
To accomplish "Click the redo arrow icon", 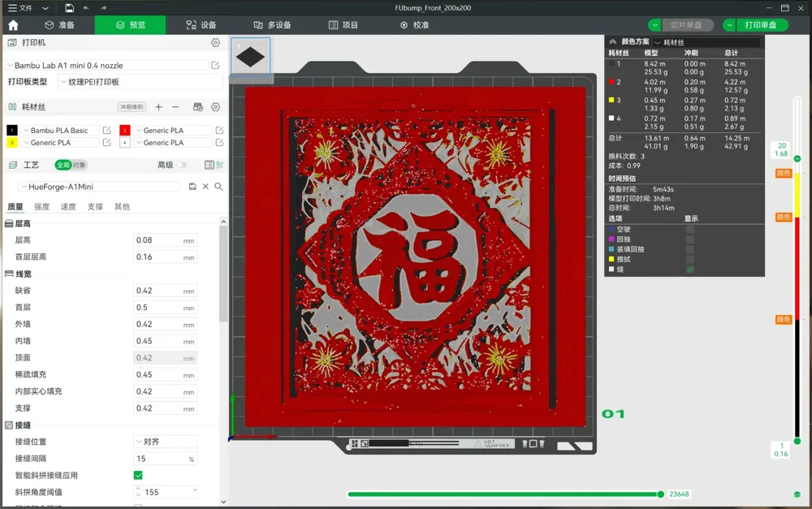I will (x=104, y=8).
